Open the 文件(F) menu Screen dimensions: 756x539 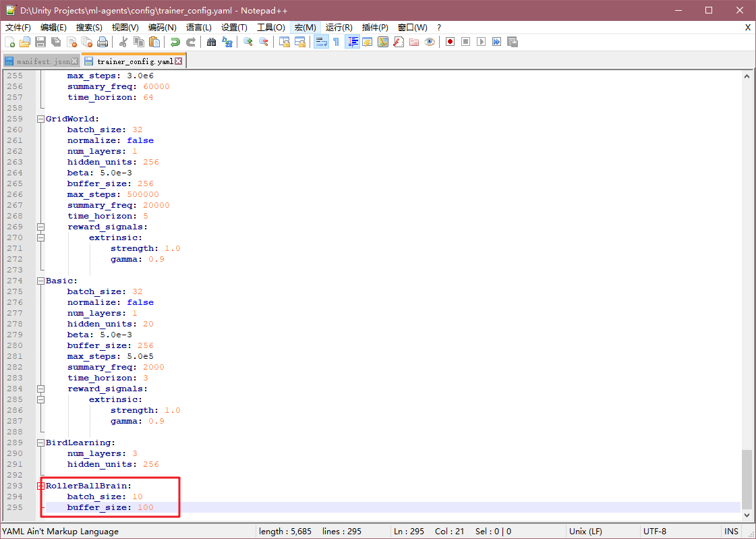pyautogui.click(x=18, y=28)
